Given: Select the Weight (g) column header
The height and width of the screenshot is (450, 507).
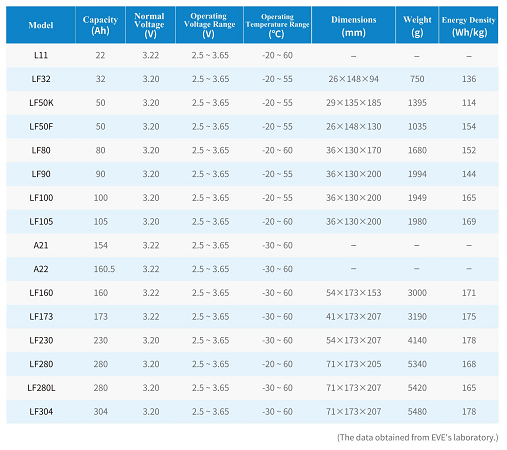Looking at the screenshot, I should pos(417,25).
